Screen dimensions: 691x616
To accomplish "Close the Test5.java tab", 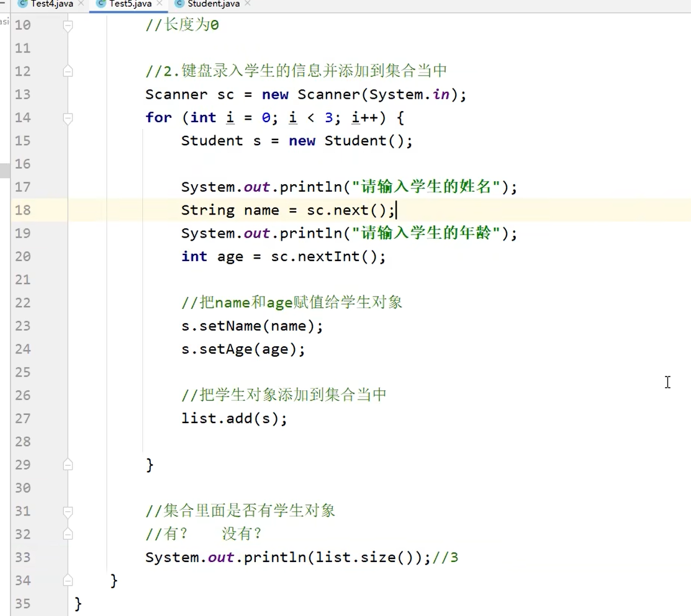I will 160,4.
